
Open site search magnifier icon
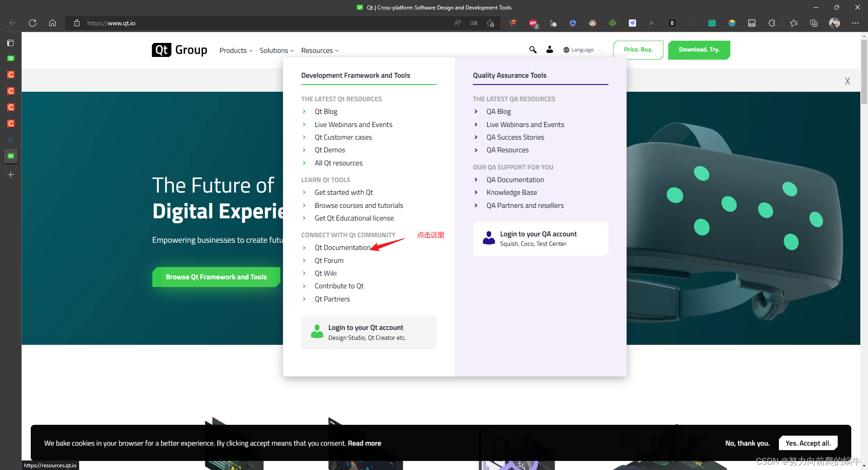[x=533, y=50]
